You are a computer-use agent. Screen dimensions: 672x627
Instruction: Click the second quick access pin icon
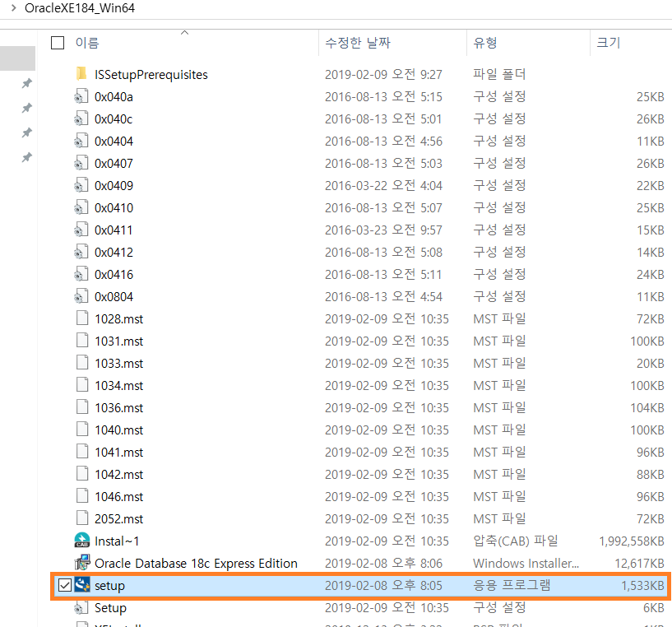click(26, 108)
